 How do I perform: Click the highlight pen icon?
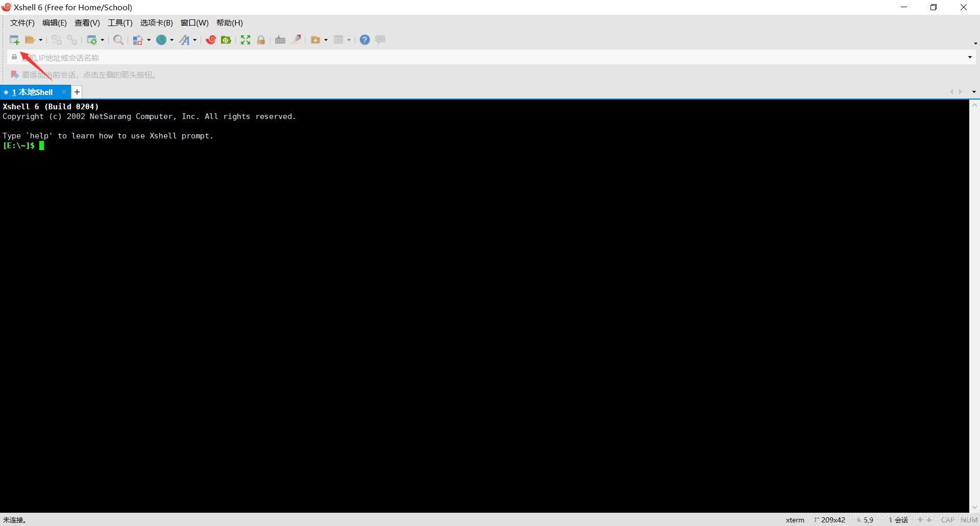click(x=296, y=40)
